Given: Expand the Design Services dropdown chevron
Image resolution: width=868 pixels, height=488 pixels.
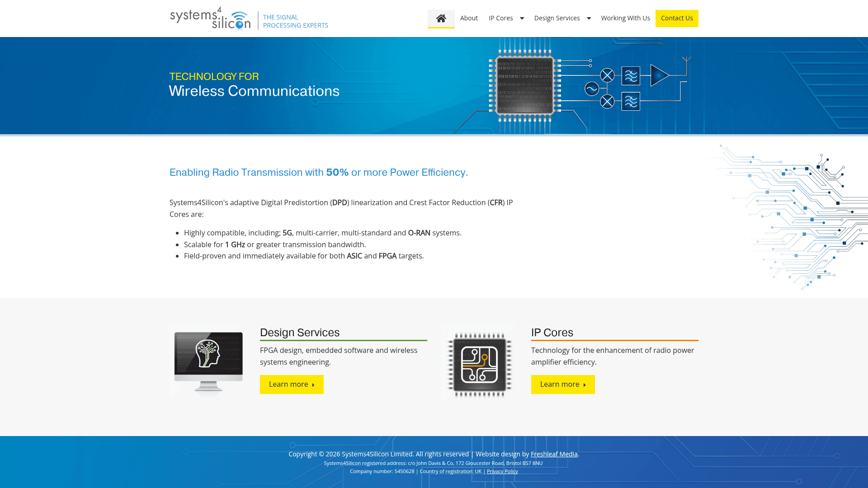Looking at the screenshot, I should pyautogui.click(x=589, y=18).
